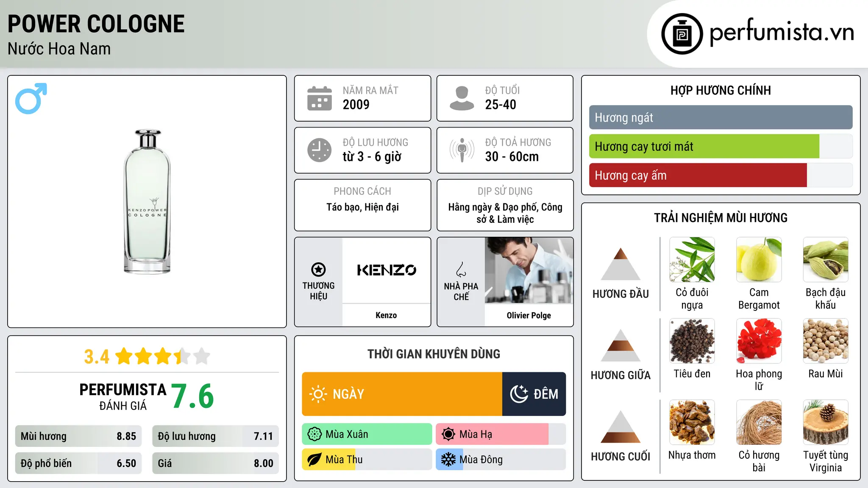Image resolution: width=868 pixels, height=488 pixels.
Task: Click the Độ lưu hương 7.11 score bar
Action: 215,436
